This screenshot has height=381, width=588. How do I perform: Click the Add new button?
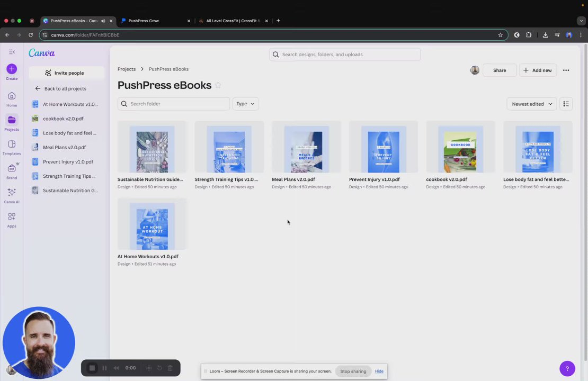point(538,70)
